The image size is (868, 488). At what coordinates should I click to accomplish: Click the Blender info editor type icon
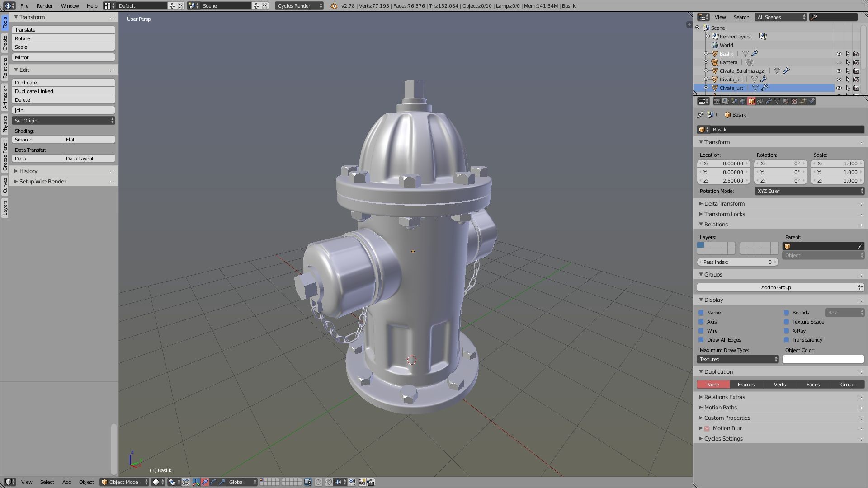(x=9, y=6)
